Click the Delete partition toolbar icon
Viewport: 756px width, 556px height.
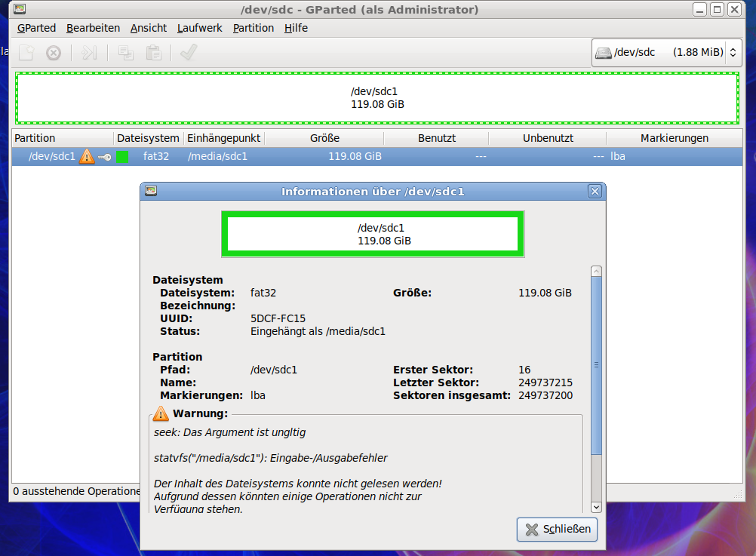click(54, 53)
